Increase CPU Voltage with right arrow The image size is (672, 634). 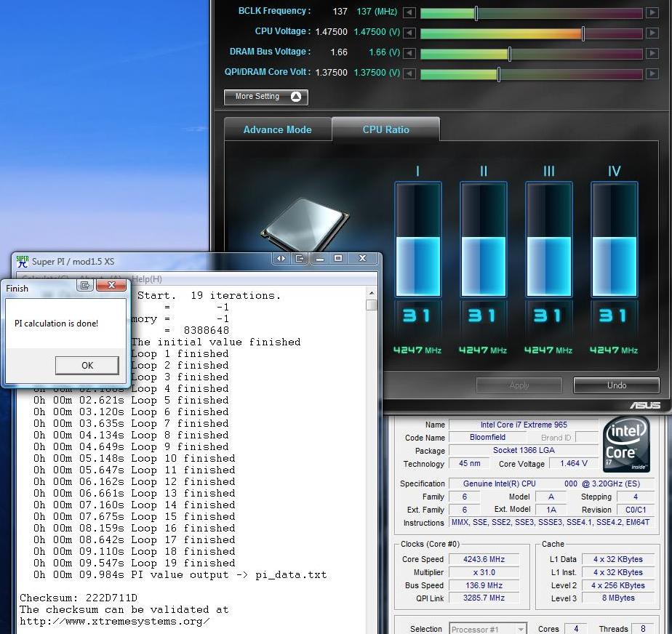point(652,33)
